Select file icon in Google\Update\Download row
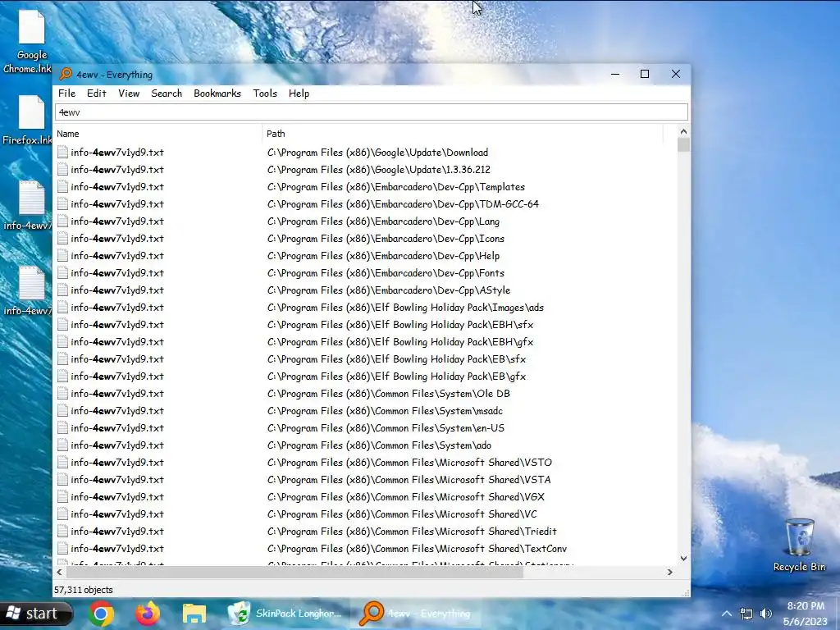This screenshot has height=630, width=840. pyautogui.click(x=62, y=152)
